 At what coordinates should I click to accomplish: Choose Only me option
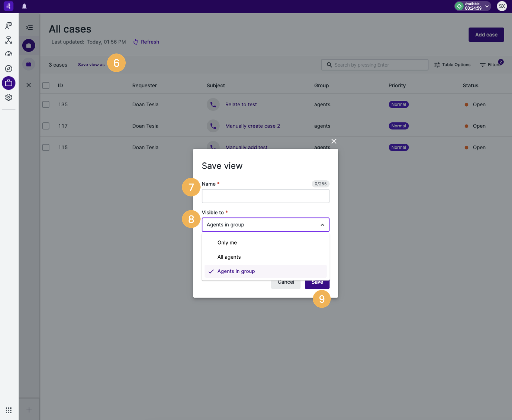[266, 243]
